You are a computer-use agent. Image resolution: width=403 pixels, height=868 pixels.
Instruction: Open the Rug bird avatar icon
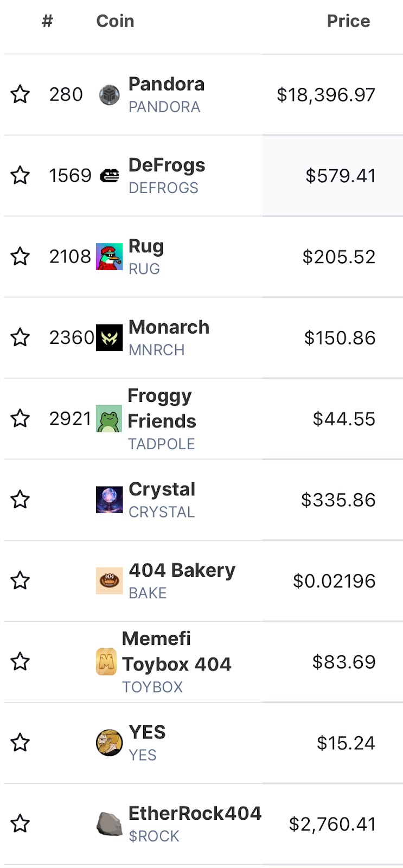109,257
